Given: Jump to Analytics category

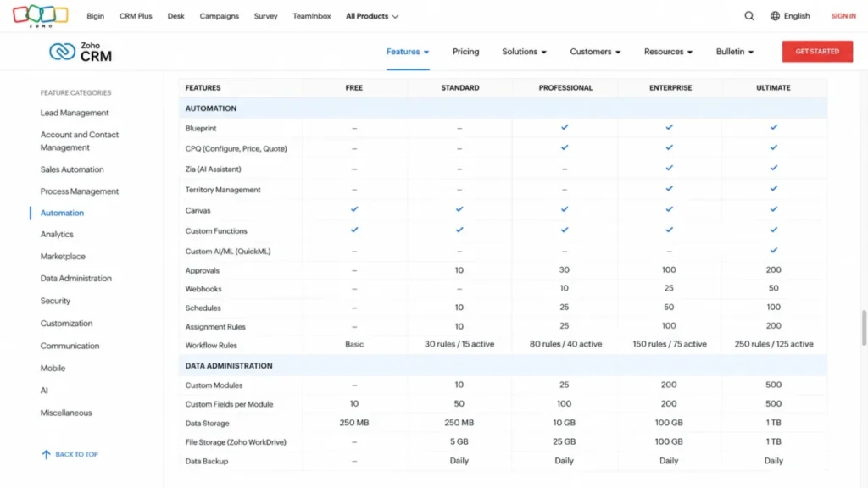Looking at the screenshot, I should [57, 235].
